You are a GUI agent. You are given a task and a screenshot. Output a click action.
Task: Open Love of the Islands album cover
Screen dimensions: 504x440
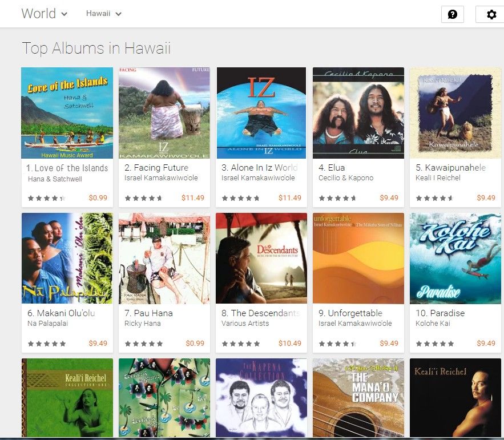coord(67,113)
